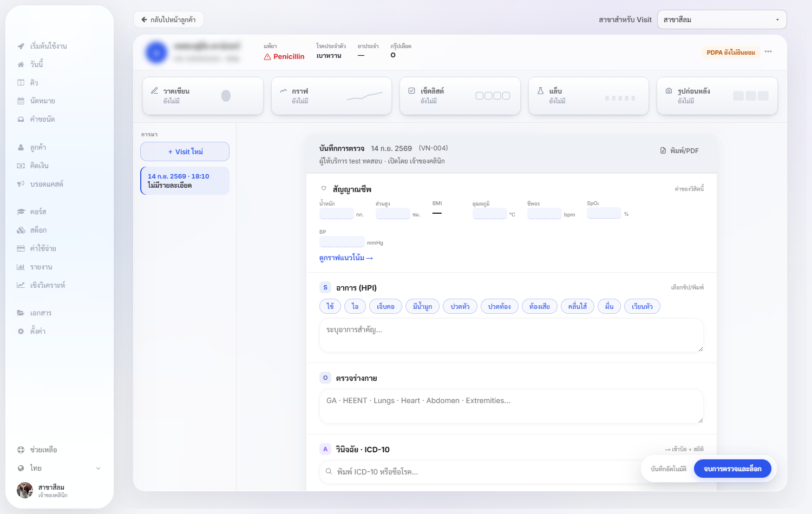This screenshot has width=812, height=514.
Task: Open รายงาน in the sidebar
Action: (x=41, y=267)
